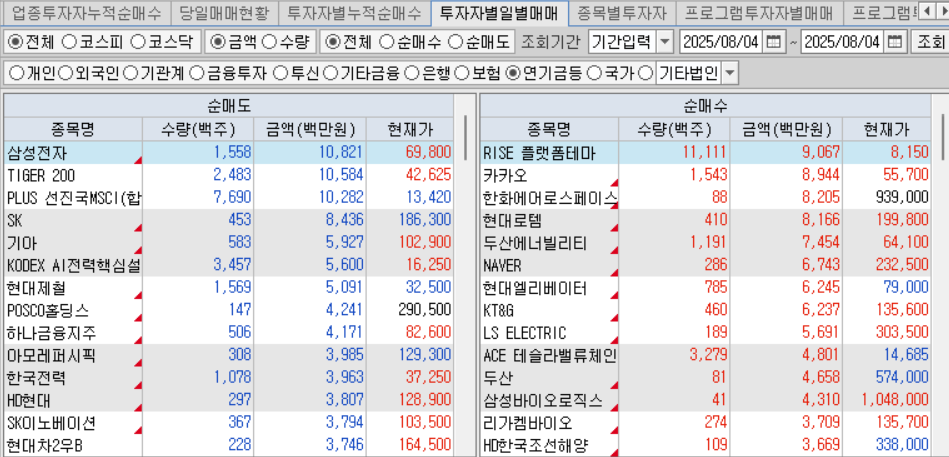Select 투신 investor radio button
Image resolution: width=949 pixels, height=457 pixels.
coord(280,74)
